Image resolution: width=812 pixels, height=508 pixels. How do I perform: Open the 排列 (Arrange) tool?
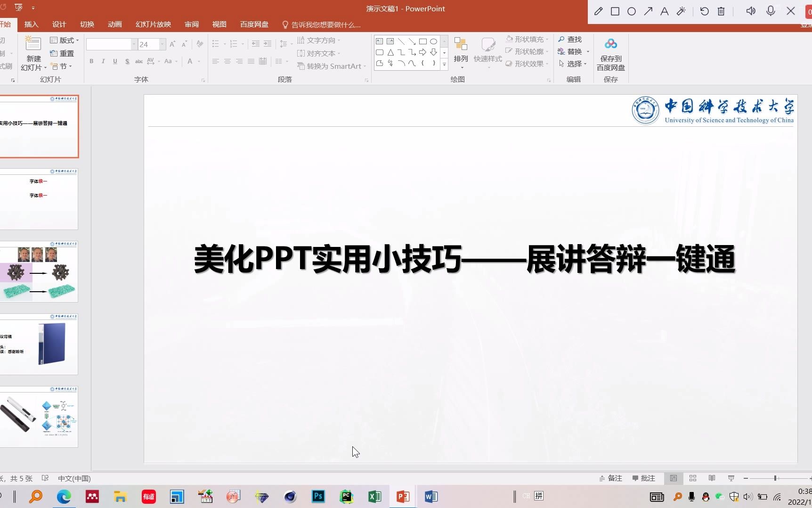[461, 52]
